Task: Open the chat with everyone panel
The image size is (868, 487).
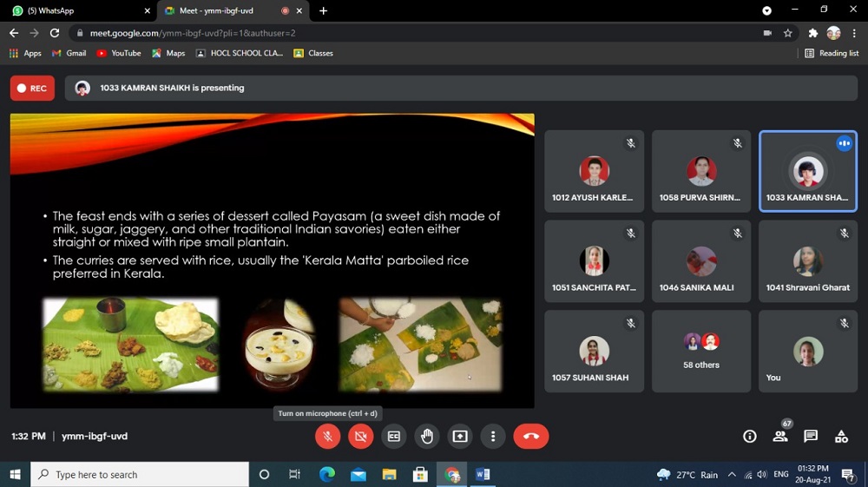Action: click(x=811, y=436)
